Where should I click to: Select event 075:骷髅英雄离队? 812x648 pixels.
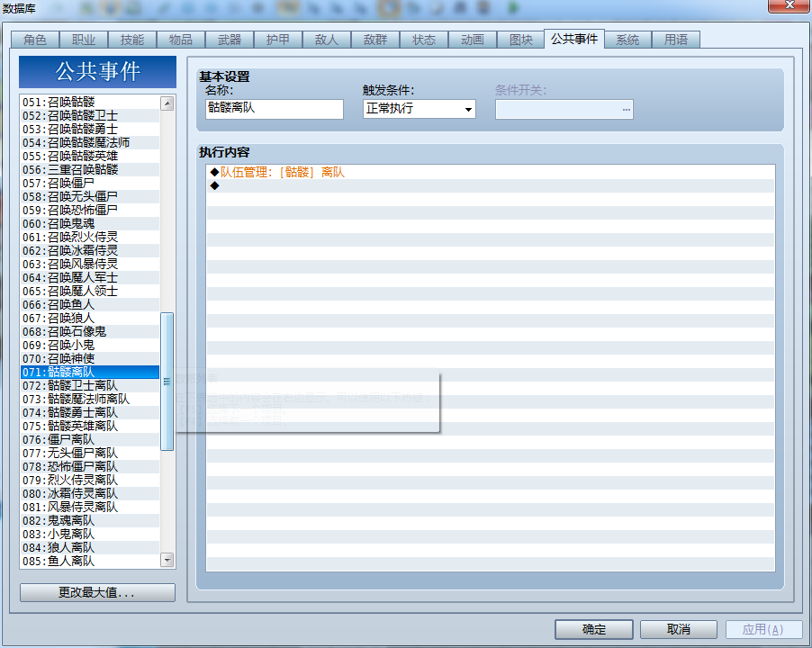(x=90, y=426)
